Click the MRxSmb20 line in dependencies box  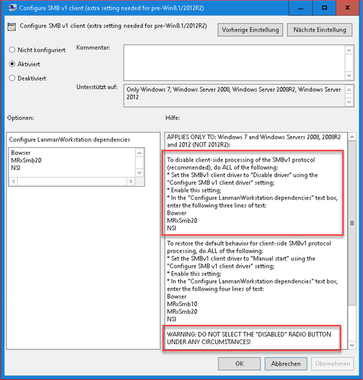click(x=26, y=160)
